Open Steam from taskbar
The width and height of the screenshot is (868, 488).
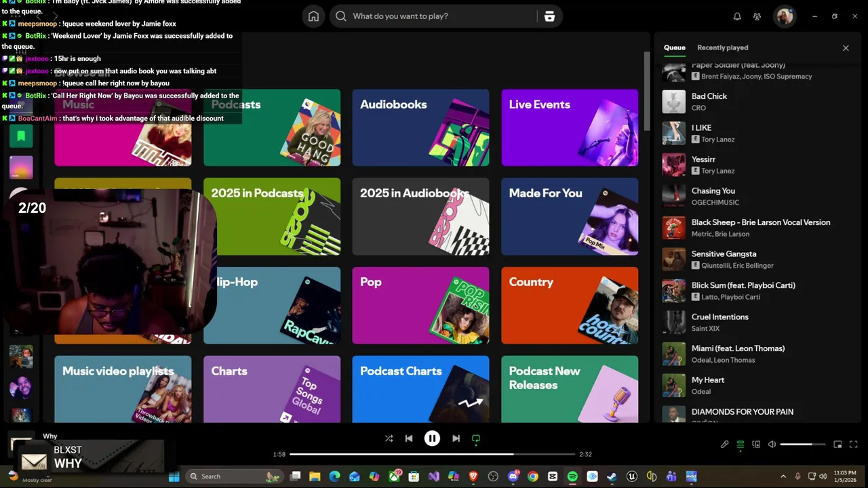pyautogui.click(x=612, y=476)
